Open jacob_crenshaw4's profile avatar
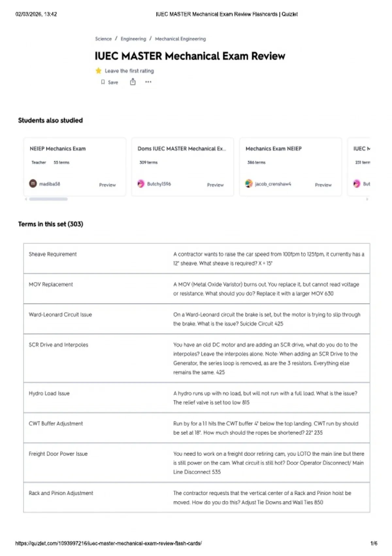The image size is (392, 556). tap(249, 183)
